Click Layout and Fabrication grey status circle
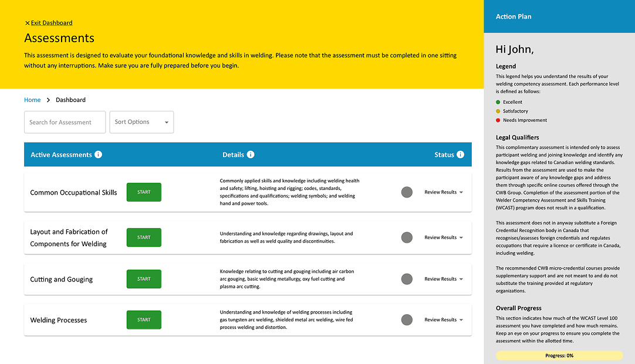Image resolution: width=635 pixels, height=364 pixels. coord(407,237)
